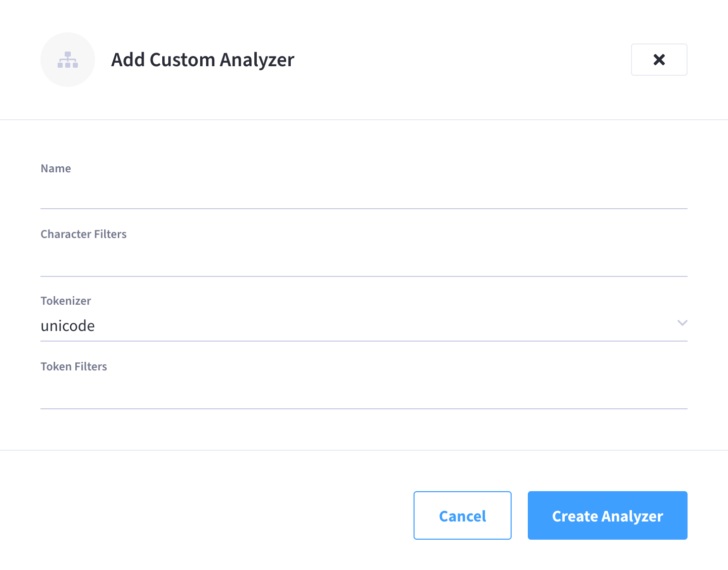Click the unicode tokenizer value
728x570 pixels.
click(68, 325)
